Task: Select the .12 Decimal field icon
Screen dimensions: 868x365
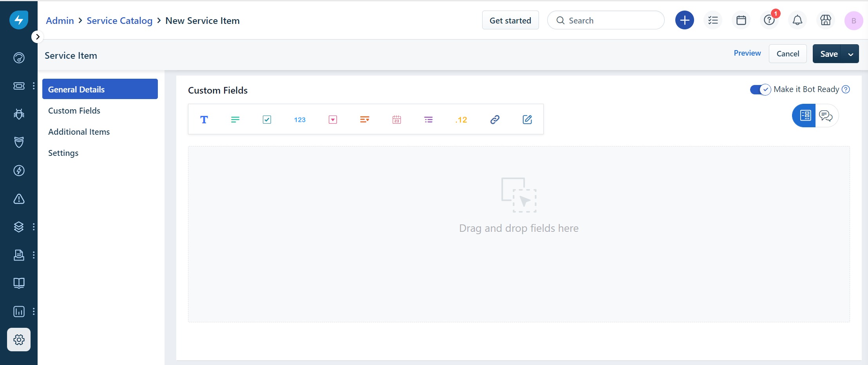Action: click(x=461, y=119)
